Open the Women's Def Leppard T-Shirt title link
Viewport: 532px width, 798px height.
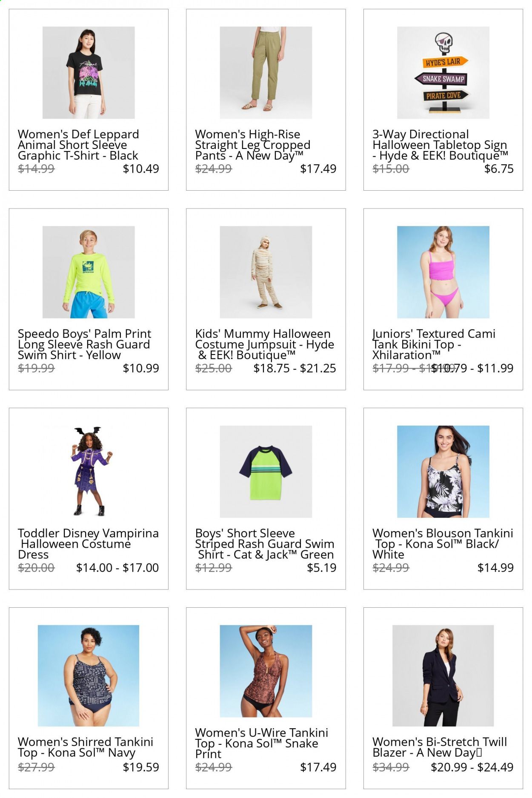click(x=79, y=145)
